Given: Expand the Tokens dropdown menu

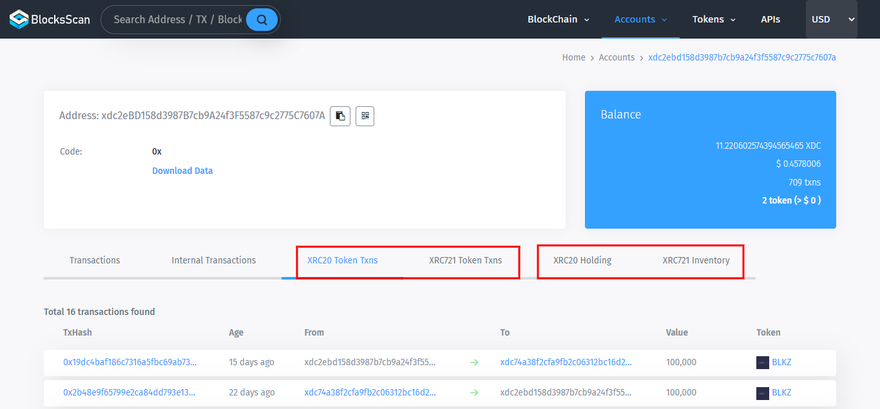Looking at the screenshot, I should [x=714, y=19].
